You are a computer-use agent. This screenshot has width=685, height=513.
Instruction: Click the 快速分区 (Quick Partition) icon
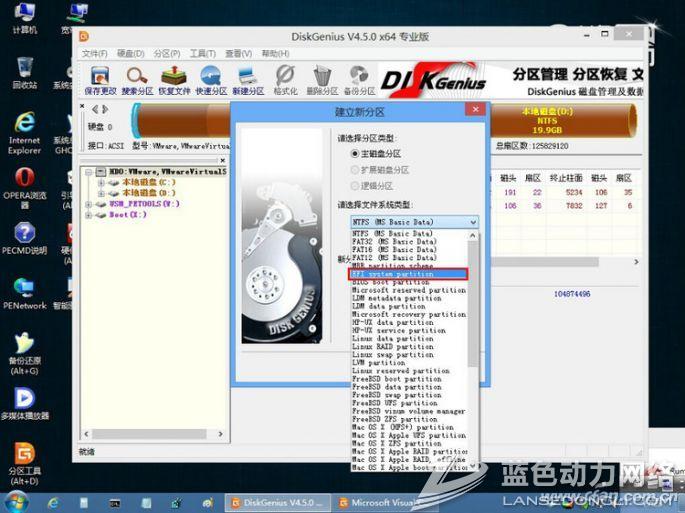[211, 77]
